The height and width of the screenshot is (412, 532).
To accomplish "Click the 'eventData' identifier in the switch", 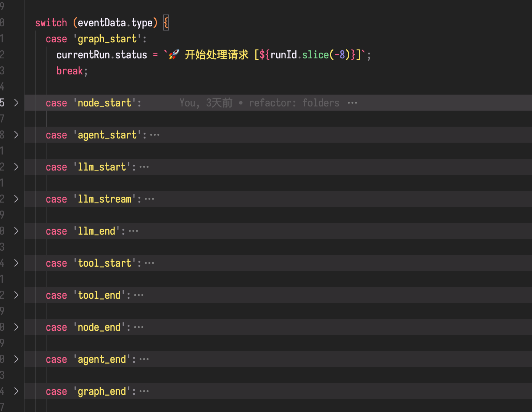I will 102,23.
